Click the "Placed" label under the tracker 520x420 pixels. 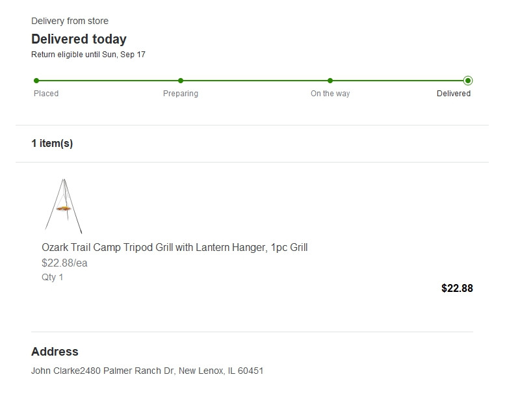[x=46, y=94]
